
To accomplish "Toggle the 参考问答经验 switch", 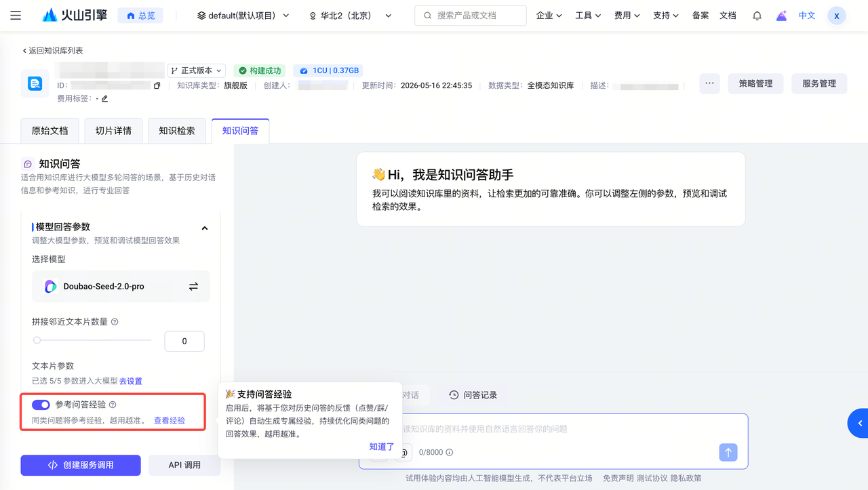I will pos(41,405).
